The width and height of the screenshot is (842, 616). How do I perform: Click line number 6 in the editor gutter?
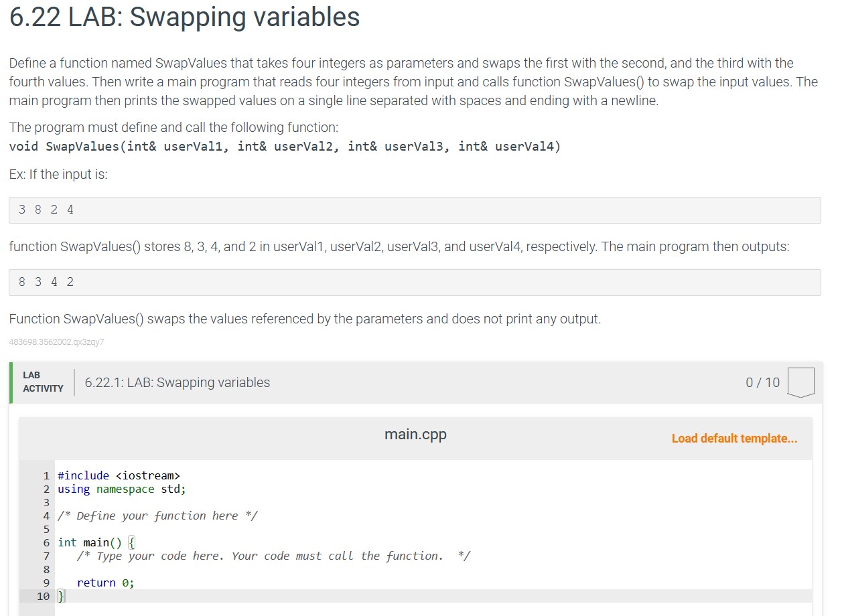[46, 542]
